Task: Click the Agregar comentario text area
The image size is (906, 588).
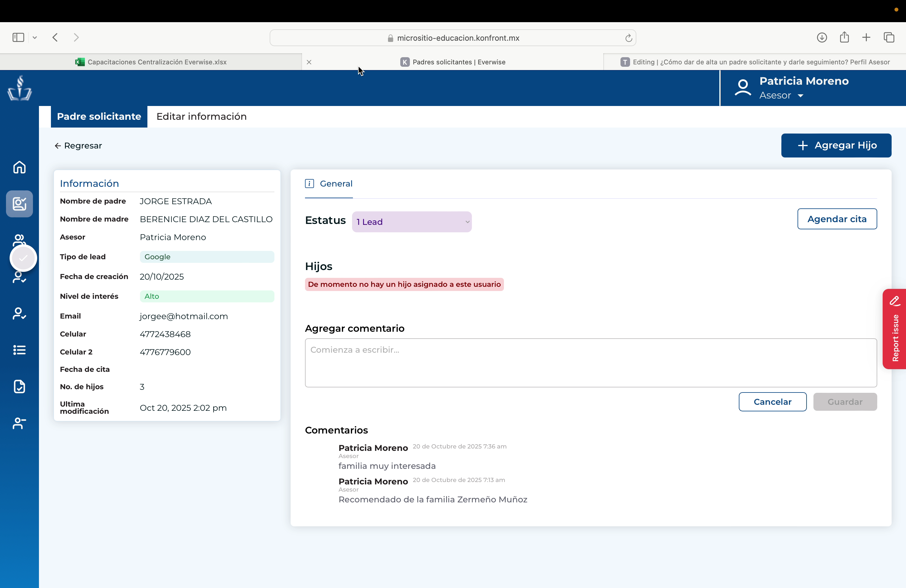Action: 591,363
